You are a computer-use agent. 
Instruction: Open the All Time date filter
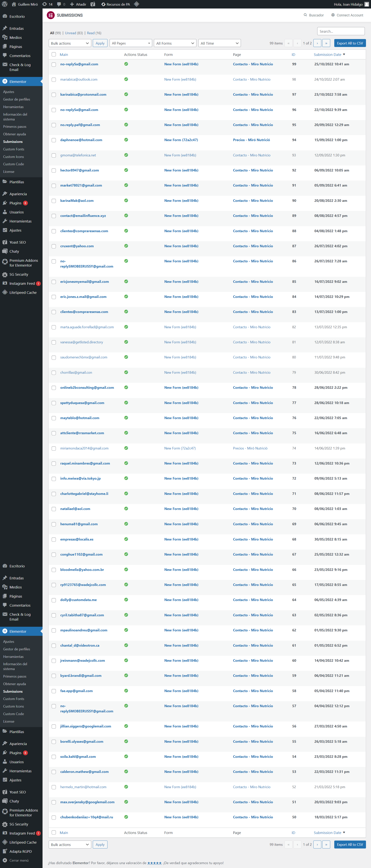point(219,43)
